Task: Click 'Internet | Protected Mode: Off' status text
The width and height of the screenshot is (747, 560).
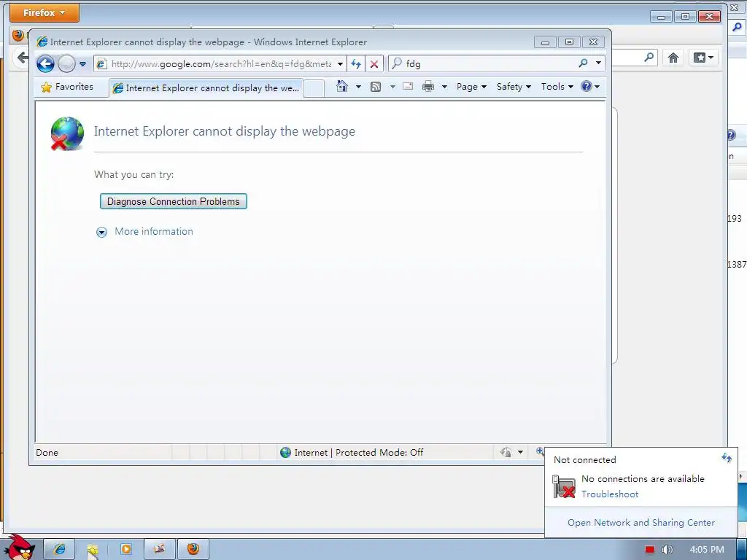Action: 359,452
